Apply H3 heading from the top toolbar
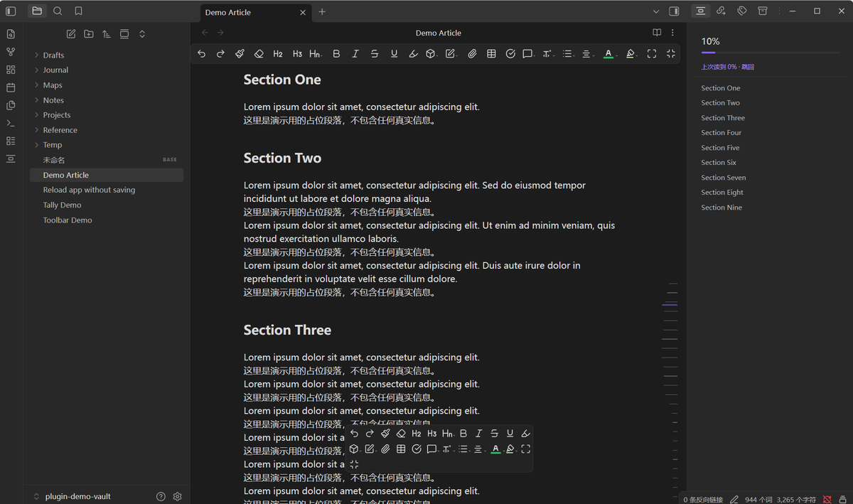This screenshot has width=853, height=504. (297, 54)
